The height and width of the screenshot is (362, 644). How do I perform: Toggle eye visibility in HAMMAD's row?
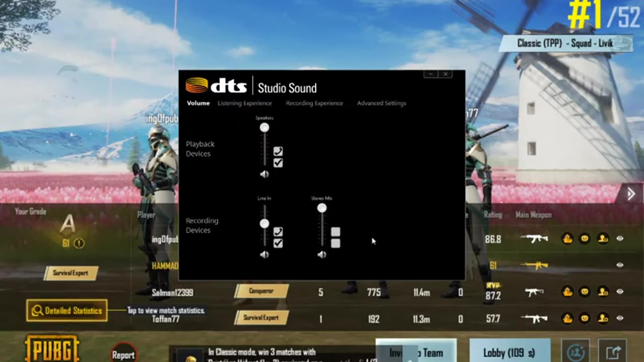coord(620,265)
